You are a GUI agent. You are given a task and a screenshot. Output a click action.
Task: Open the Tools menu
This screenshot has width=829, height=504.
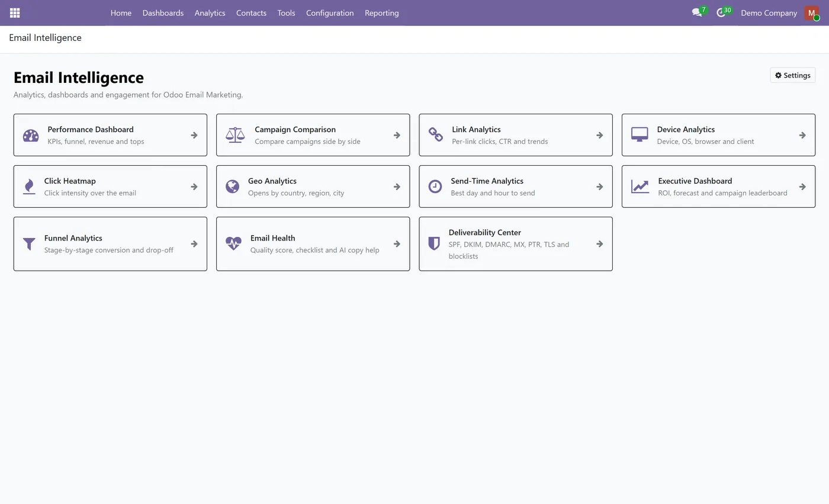click(286, 12)
